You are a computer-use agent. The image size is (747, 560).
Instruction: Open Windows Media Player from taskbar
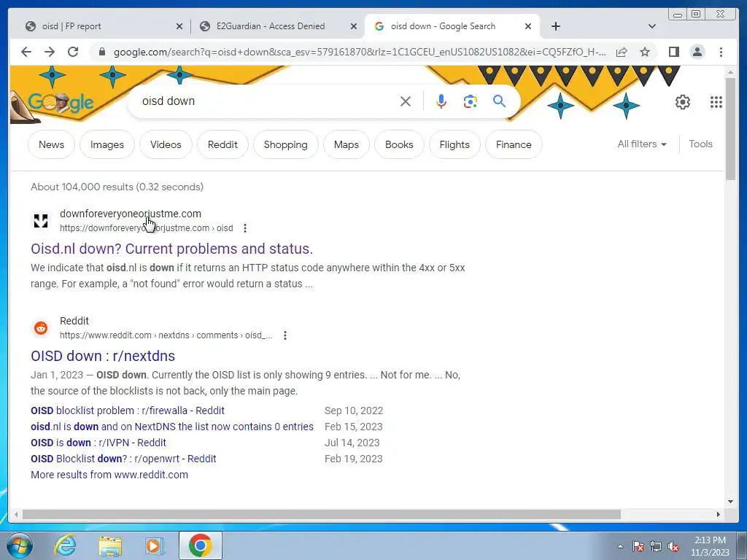pyautogui.click(x=153, y=545)
